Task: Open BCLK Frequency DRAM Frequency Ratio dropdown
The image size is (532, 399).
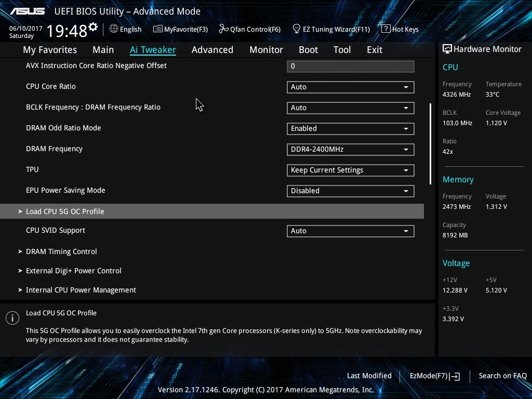Action: pos(351,108)
